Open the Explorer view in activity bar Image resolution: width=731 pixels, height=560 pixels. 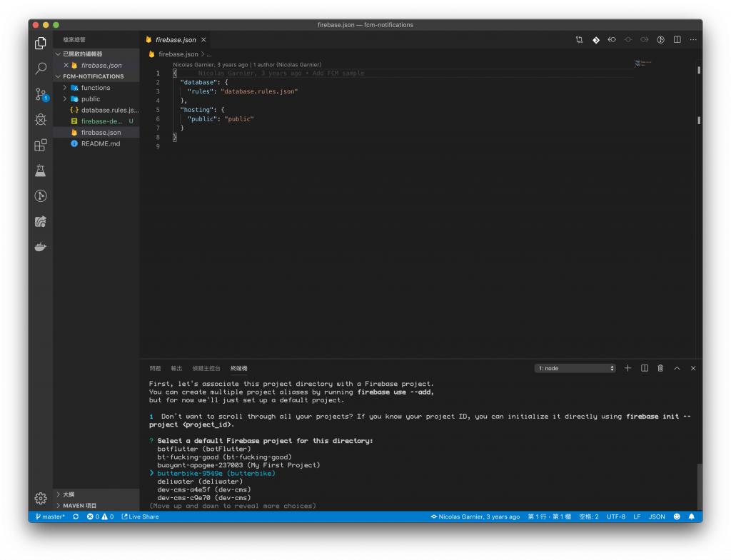pos(41,44)
